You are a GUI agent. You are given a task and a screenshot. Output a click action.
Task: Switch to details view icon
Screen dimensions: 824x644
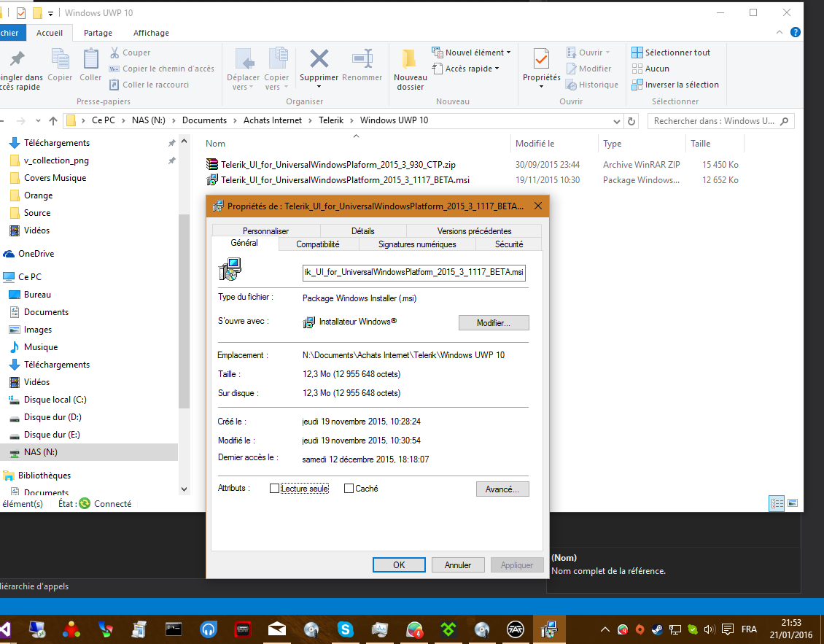pyautogui.click(x=777, y=503)
